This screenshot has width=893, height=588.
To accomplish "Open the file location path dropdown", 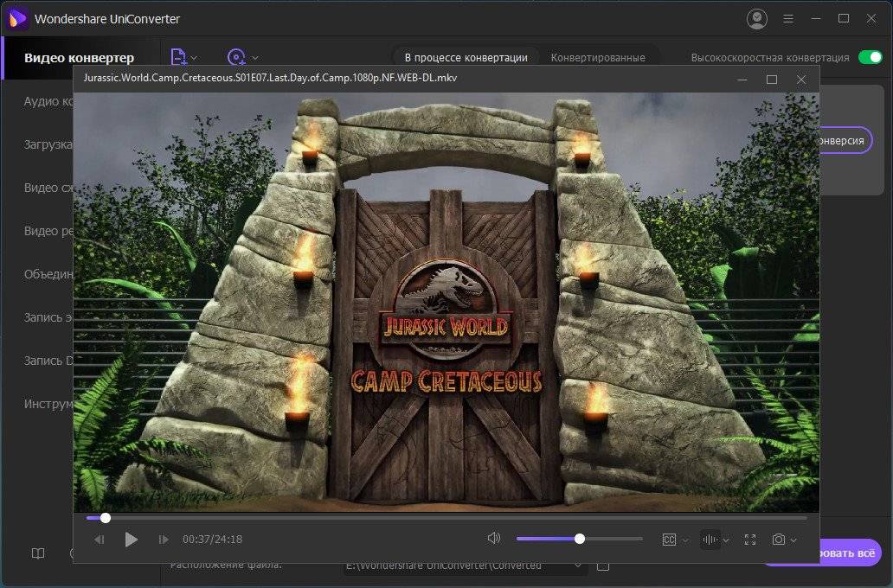I will [577, 566].
